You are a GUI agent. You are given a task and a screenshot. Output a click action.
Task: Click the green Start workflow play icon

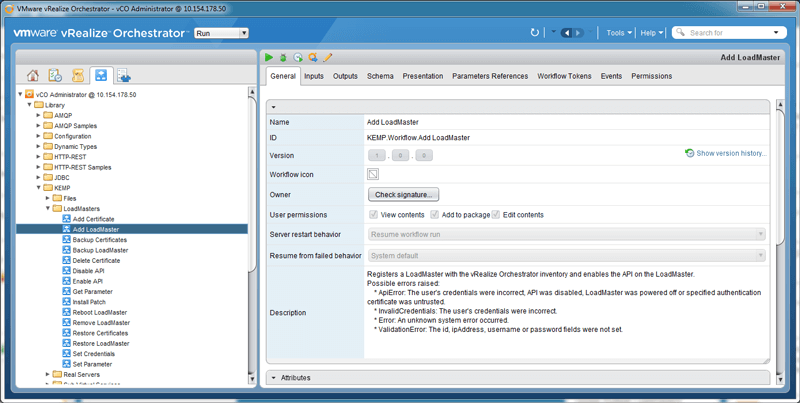click(269, 58)
